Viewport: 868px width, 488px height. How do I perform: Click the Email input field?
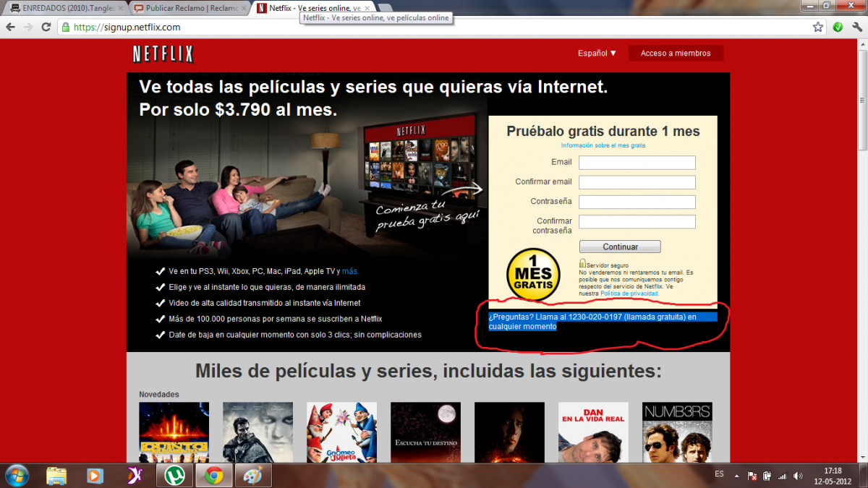[637, 163]
